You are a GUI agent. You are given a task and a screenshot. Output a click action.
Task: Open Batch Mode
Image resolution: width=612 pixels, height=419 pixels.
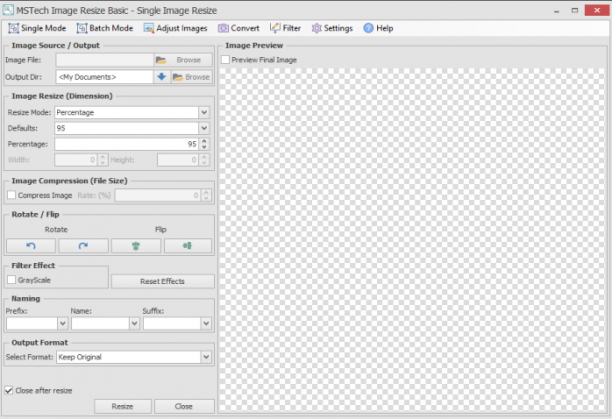pyautogui.click(x=105, y=28)
